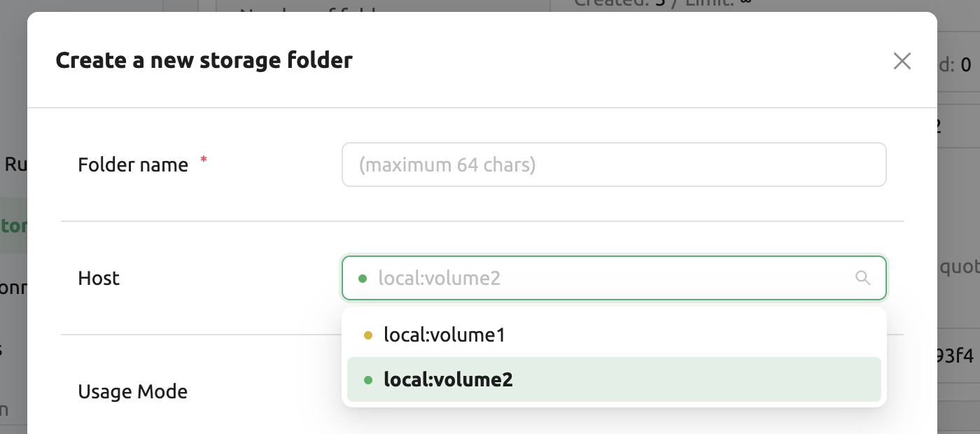The height and width of the screenshot is (434, 980).
Task: Click the partially visible "onn" sidebar entry
Action: (13, 288)
